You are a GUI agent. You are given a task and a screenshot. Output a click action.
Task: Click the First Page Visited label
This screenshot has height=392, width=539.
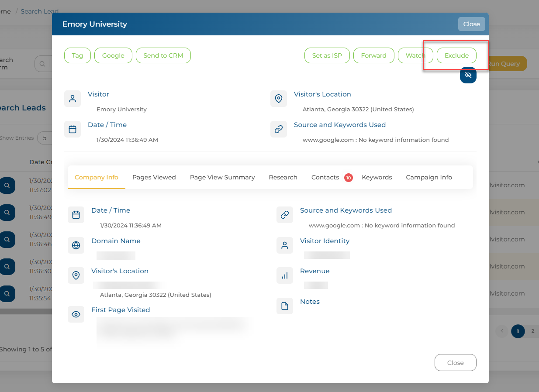(121, 310)
